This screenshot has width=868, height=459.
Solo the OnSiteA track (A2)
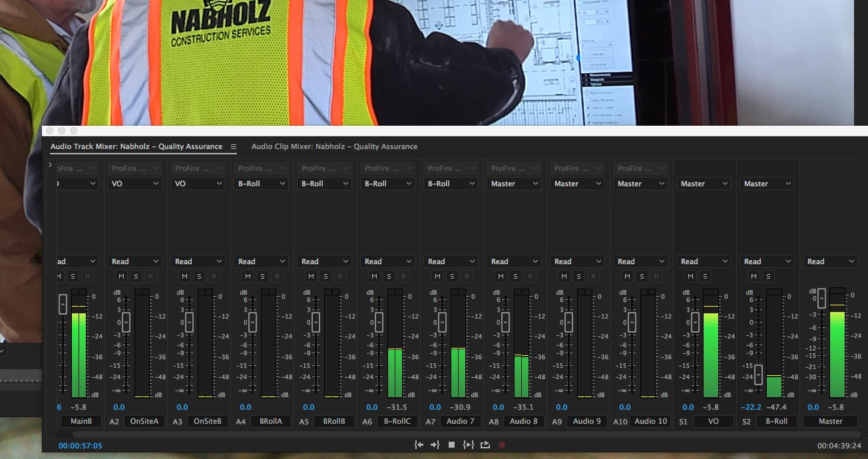[136, 277]
